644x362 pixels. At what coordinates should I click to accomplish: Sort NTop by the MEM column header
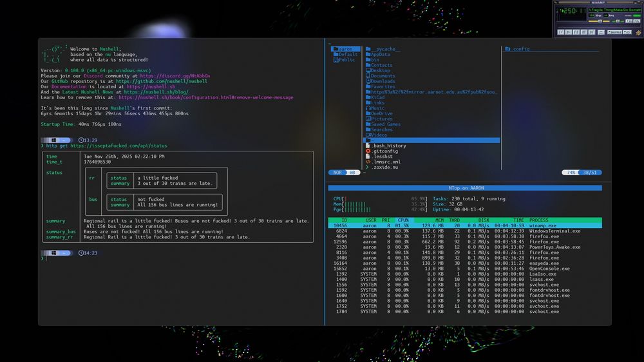point(439,220)
